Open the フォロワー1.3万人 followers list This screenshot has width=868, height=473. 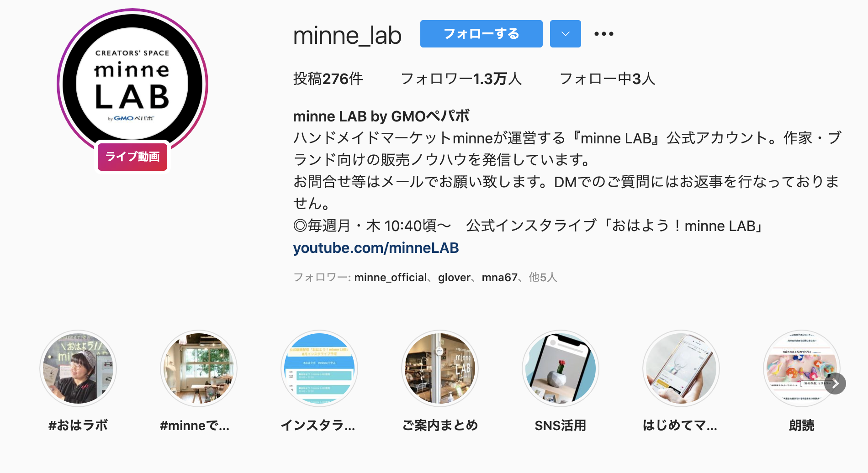(461, 79)
